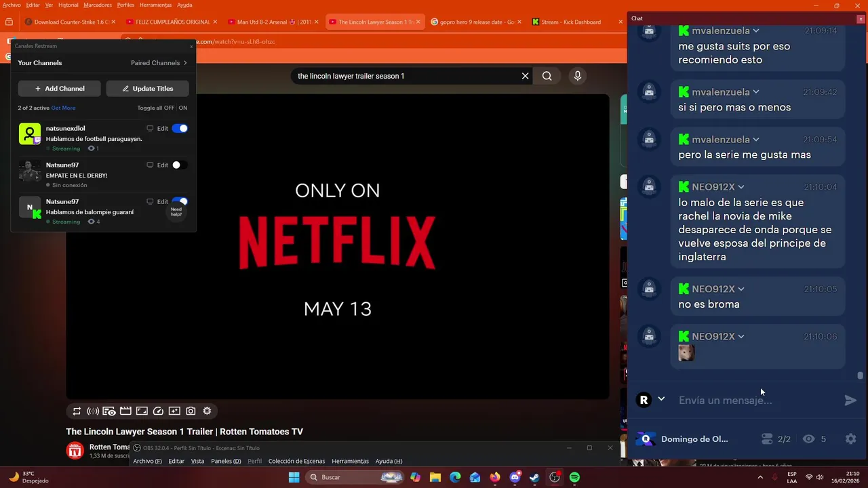The width and height of the screenshot is (868, 488).
Task: Open the playback speed gauge icon
Action: click(158, 411)
